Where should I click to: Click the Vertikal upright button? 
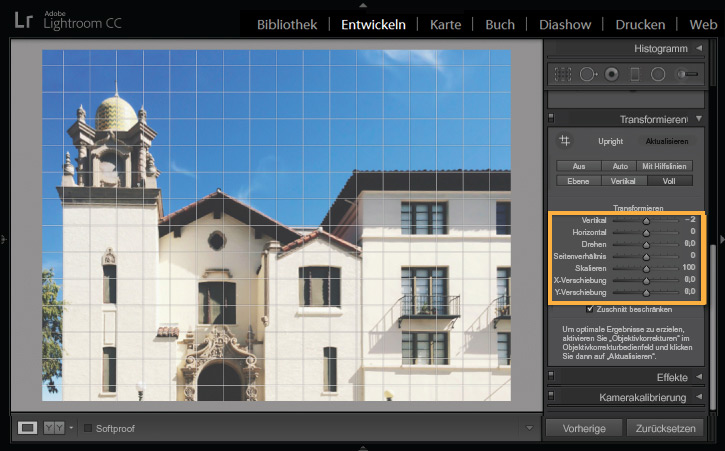click(623, 181)
